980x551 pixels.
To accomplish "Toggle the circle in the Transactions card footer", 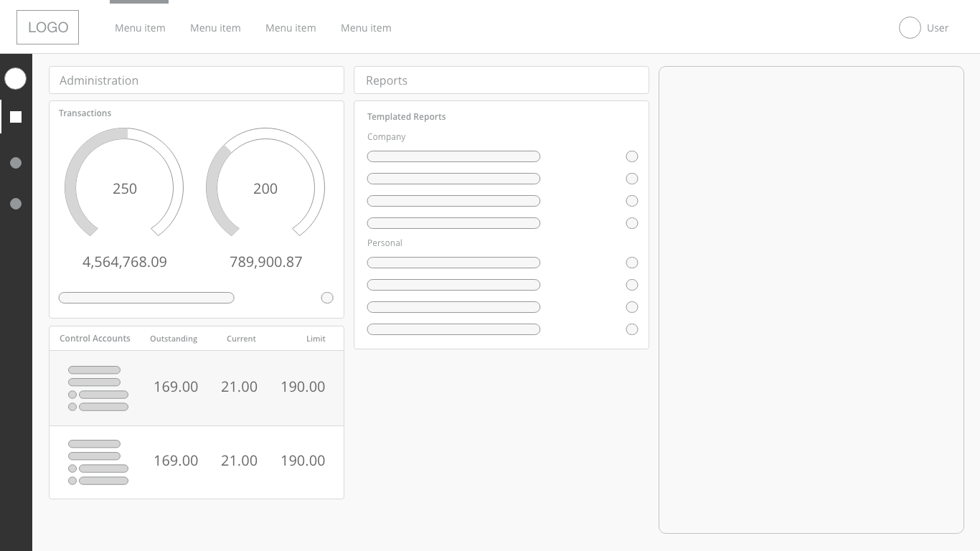I will 327,298.
